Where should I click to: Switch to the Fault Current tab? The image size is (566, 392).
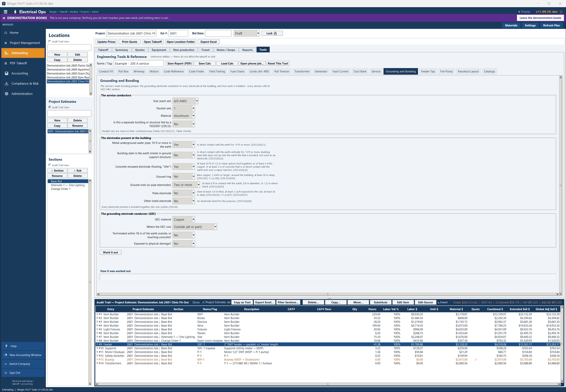(340, 71)
